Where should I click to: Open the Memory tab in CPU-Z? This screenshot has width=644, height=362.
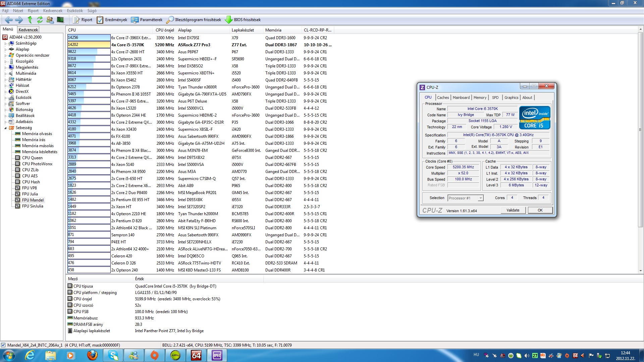(480, 98)
